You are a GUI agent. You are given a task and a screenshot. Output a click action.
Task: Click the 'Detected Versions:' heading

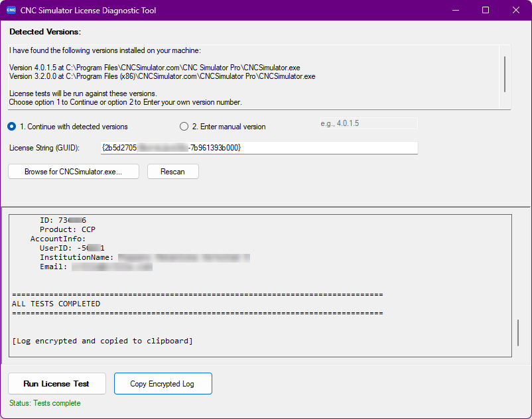coord(45,32)
